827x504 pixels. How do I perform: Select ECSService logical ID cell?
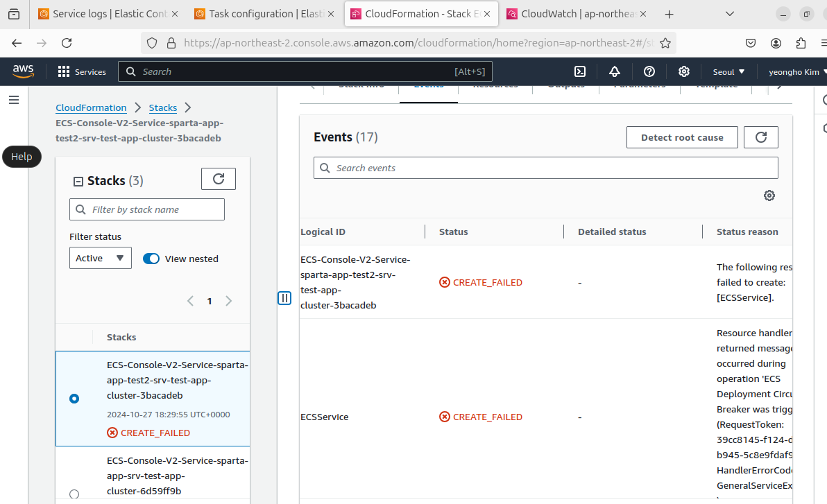coord(325,417)
